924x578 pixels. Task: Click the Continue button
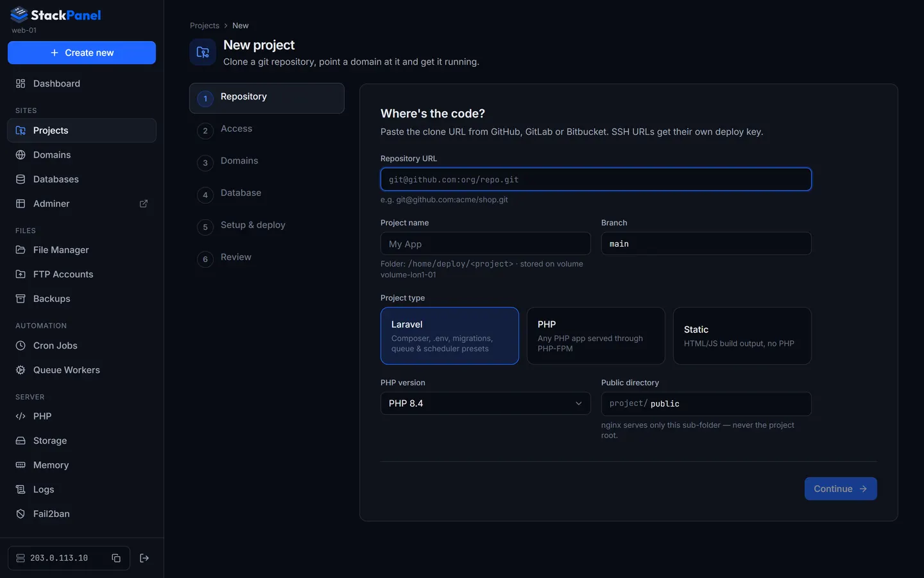(841, 489)
